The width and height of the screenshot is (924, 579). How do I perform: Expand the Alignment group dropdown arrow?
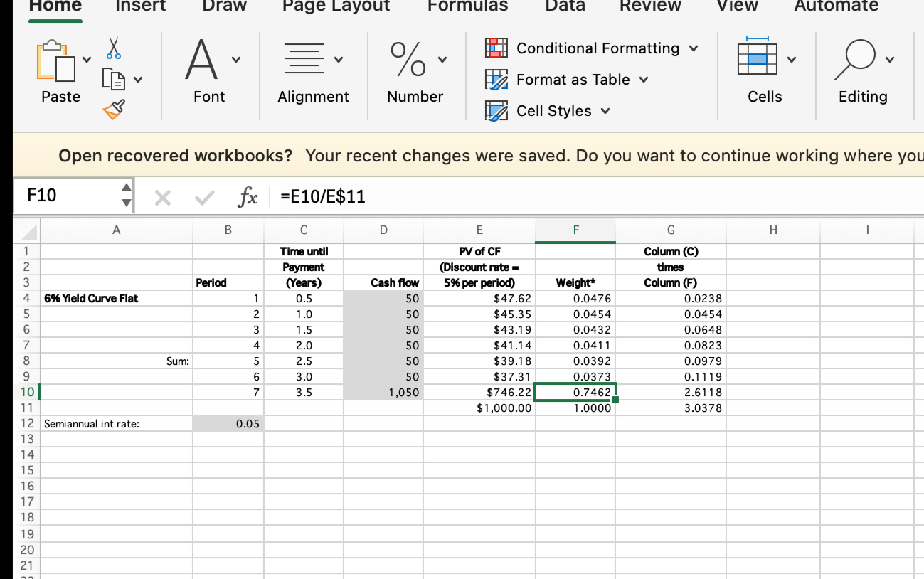[x=339, y=59]
